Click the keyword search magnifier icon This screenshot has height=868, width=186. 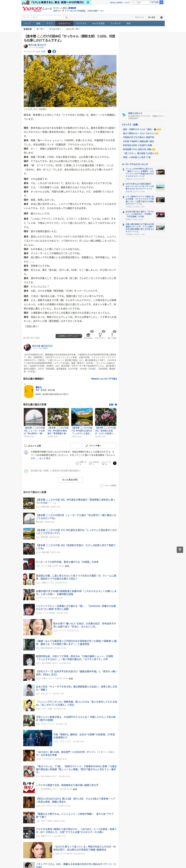pos(66,18)
